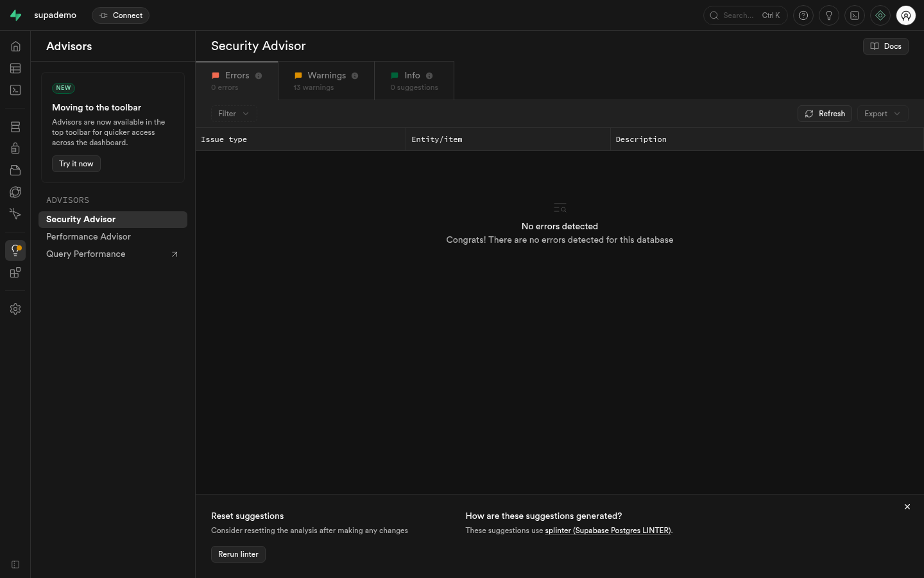Screen dimensions: 924x578
Task: Select Performance Advisor in sidebar
Action: tap(113, 237)
